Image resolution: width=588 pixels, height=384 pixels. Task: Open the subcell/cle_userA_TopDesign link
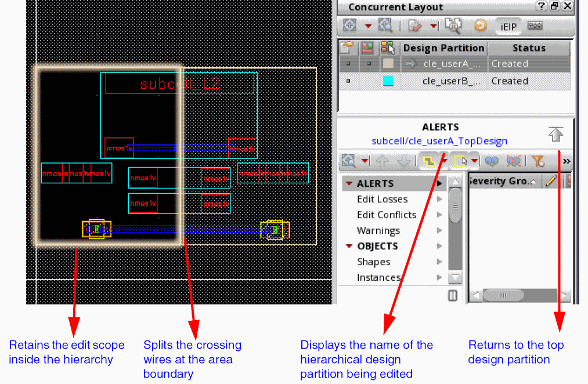439,141
